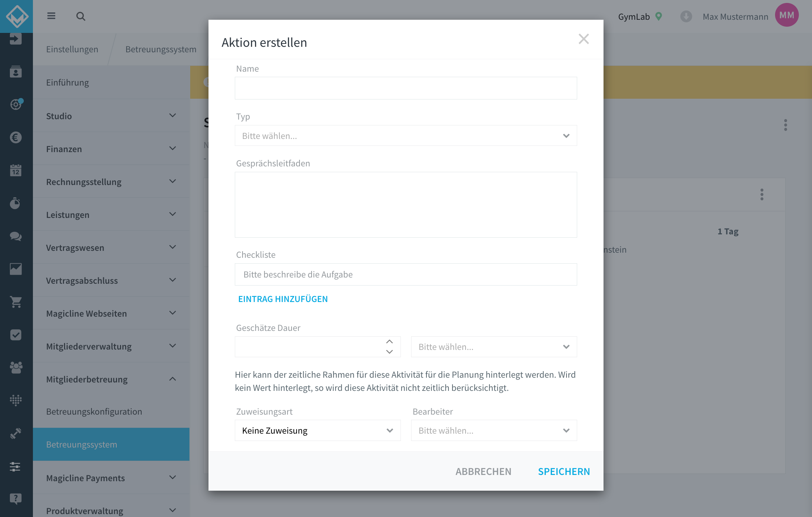Open the calendar sidebar icon
Screen dimensions: 812x517
16,170
